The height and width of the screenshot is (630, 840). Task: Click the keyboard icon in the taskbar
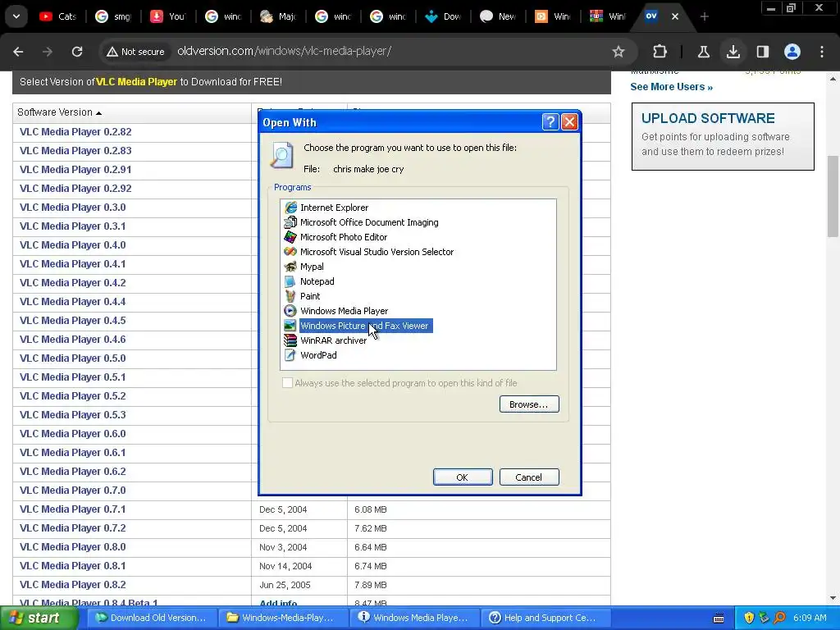tap(719, 619)
